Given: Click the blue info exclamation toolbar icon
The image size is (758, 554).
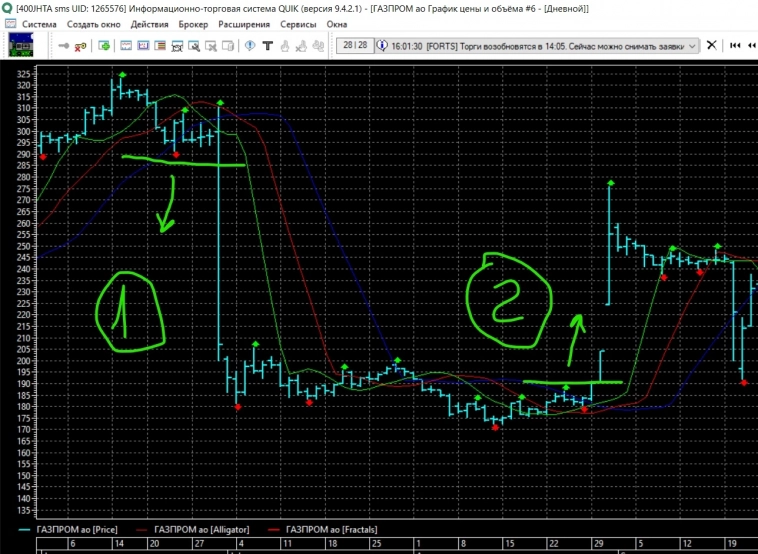Looking at the screenshot, I should (250, 46).
